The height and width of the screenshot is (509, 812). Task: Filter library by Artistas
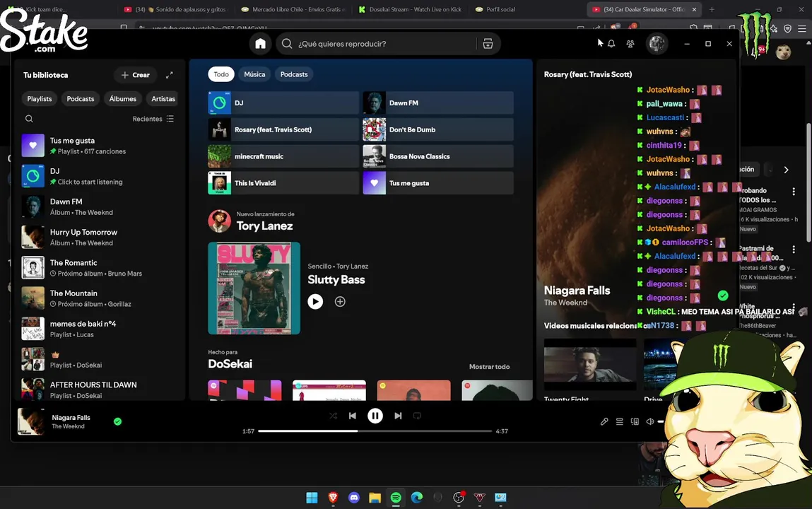click(x=163, y=99)
